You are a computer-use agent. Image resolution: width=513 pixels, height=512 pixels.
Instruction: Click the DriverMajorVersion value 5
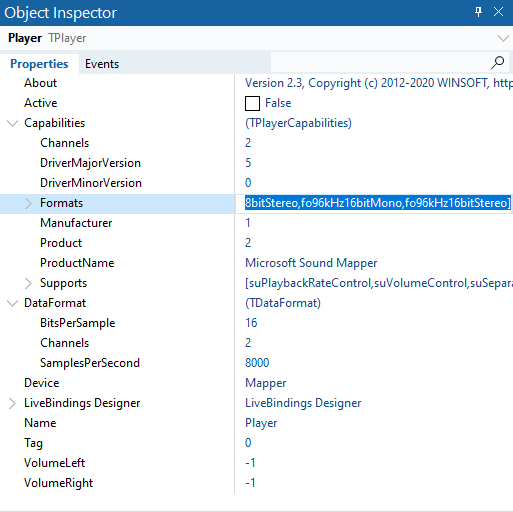(248, 163)
